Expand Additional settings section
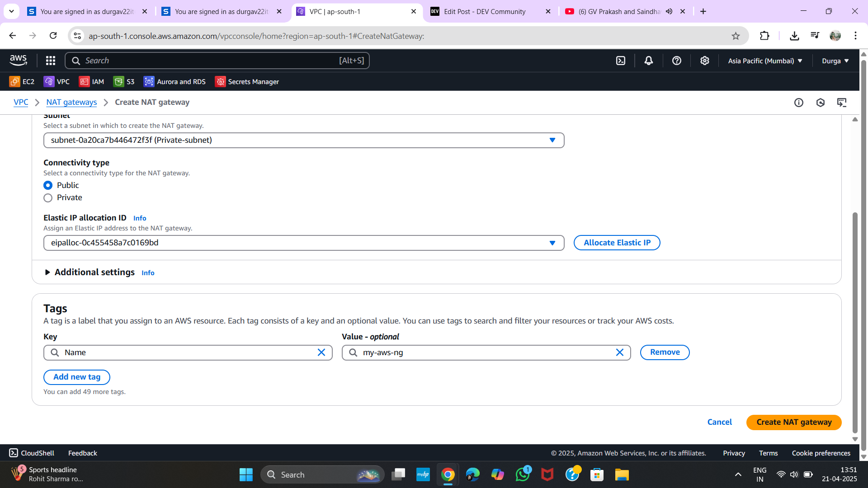 pyautogui.click(x=89, y=272)
